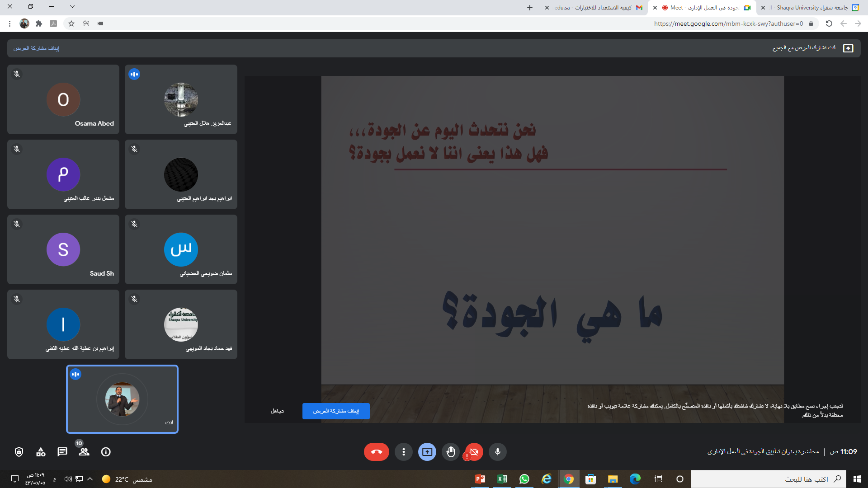The image size is (868, 488).
Task: Switch to the Gmail edu.sa browser tab
Action: coord(597,8)
